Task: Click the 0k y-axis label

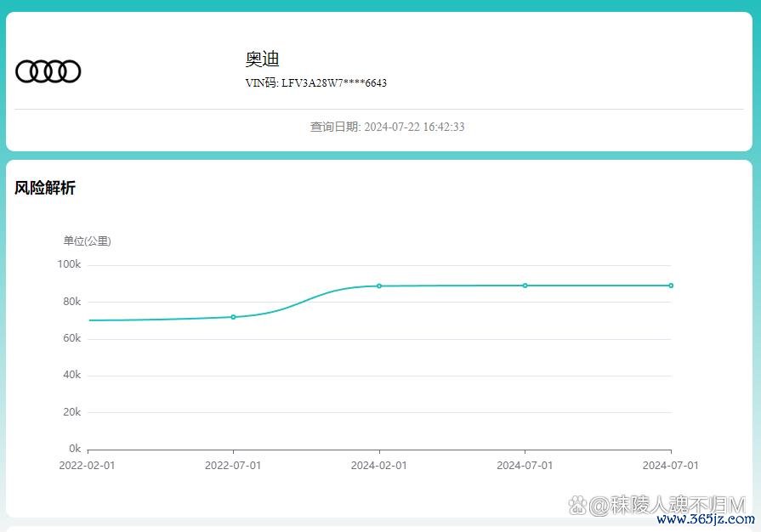Action: click(x=75, y=449)
